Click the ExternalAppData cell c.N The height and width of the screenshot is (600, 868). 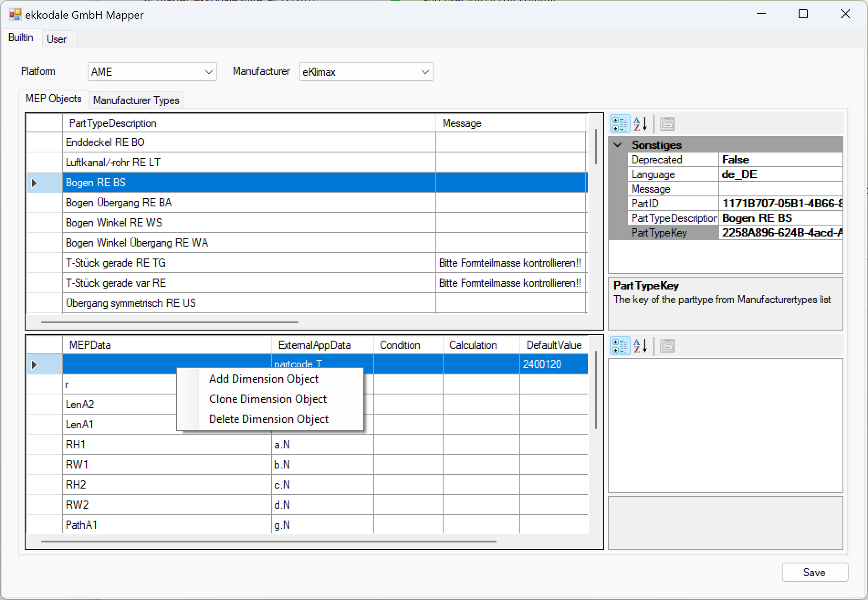coord(323,485)
